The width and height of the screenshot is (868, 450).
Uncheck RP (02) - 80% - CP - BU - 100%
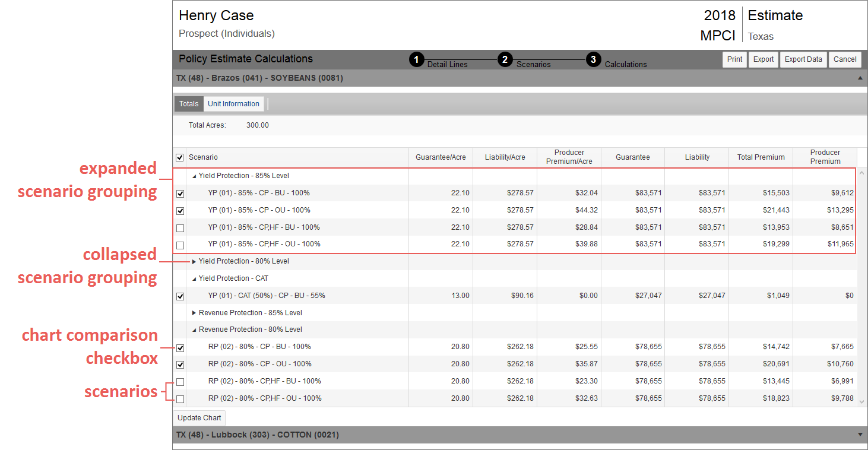[180, 348]
